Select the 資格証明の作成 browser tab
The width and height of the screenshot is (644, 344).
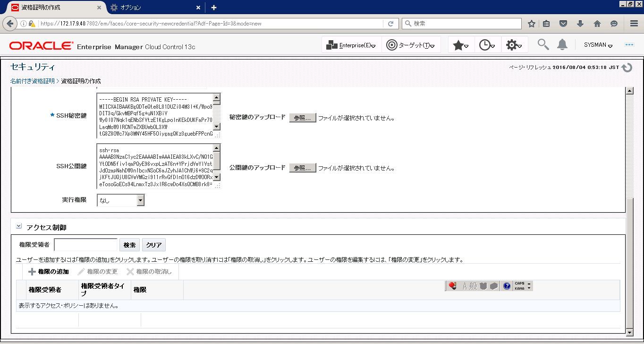(56, 8)
